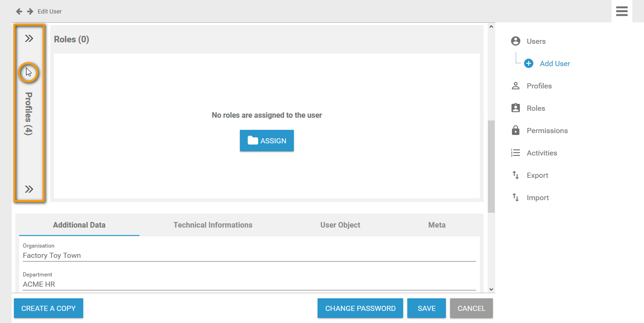This screenshot has height=323, width=644.
Task: Click the Profiles person icon
Action: point(515,86)
